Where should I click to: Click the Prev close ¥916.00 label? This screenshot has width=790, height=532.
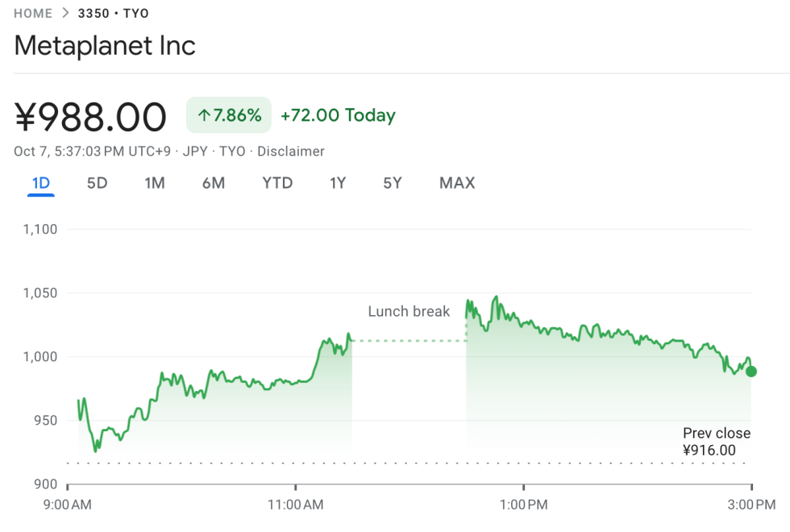716,442
